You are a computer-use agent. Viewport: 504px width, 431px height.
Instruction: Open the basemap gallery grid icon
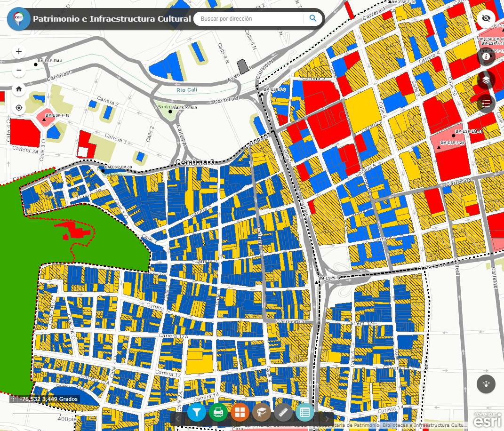pos(241,413)
